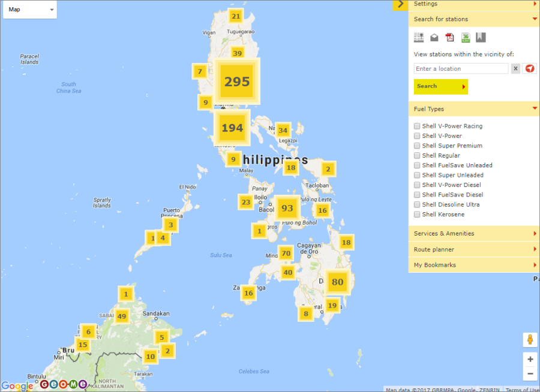Check Shell Super Premium
Image resolution: width=540 pixels, height=392 pixels.
pos(417,146)
